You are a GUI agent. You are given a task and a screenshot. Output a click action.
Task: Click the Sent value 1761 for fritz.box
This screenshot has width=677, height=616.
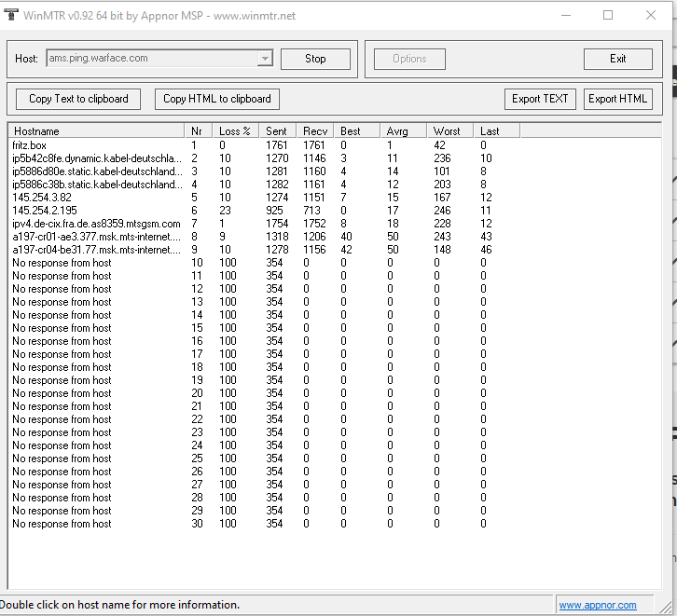coord(276,145)
